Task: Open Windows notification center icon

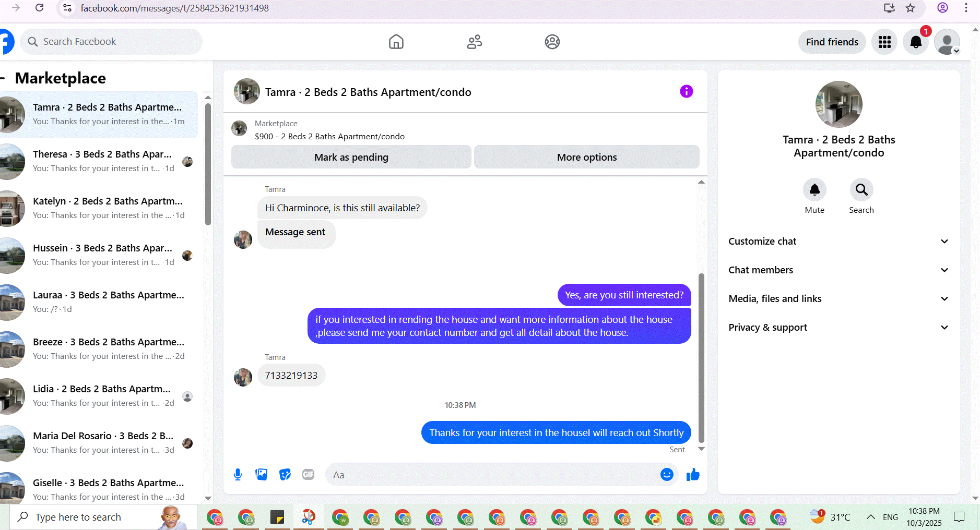Action: [959, 517]
